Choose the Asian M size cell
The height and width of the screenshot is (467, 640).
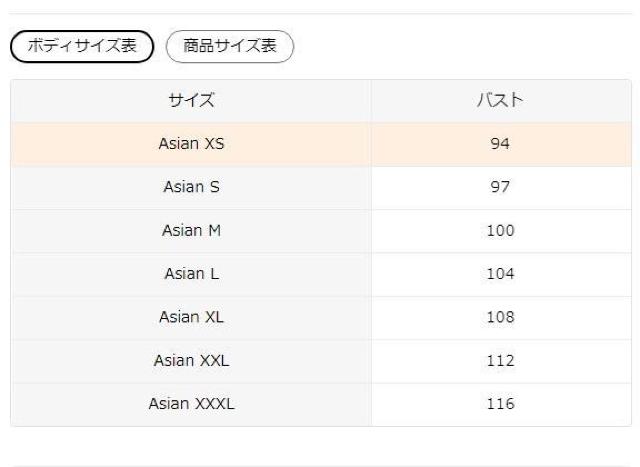(191, 231)
